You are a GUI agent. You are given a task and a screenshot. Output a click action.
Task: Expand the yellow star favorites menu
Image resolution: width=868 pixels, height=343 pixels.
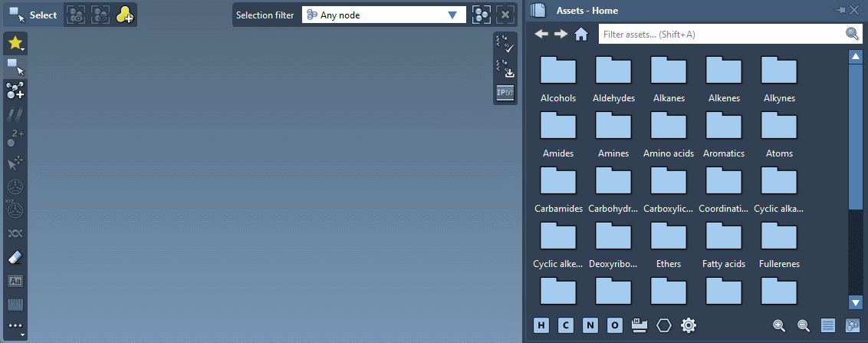(x=15, y=44)
